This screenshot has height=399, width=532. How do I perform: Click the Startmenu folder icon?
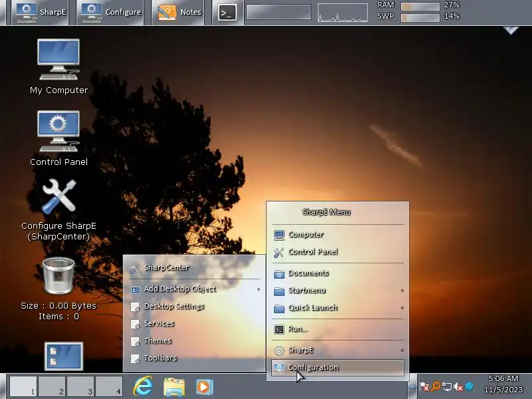click(279, 291)
